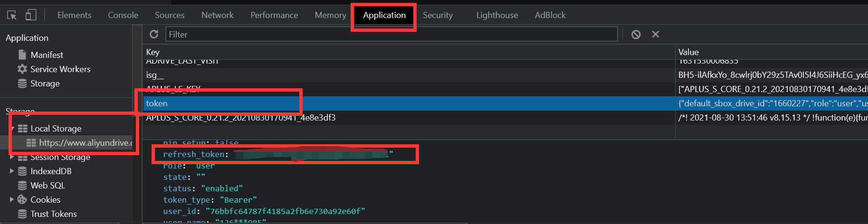Image resolution: width=868 pixels, height=224 pixels.
Task: Open the Security tab
Action: coord(438,15)
